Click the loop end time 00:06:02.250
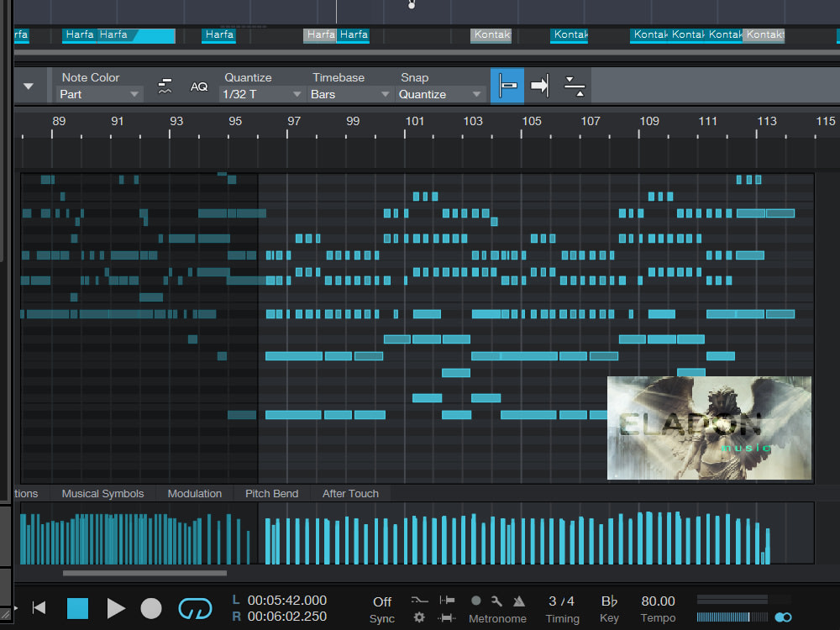The image size is (840, 630). tap(286, 617)
